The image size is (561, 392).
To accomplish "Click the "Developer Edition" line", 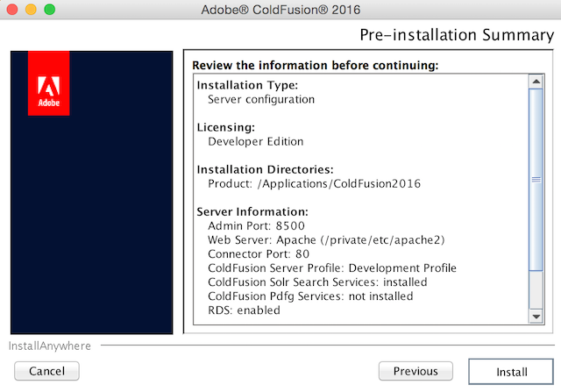I will point(255,141).
